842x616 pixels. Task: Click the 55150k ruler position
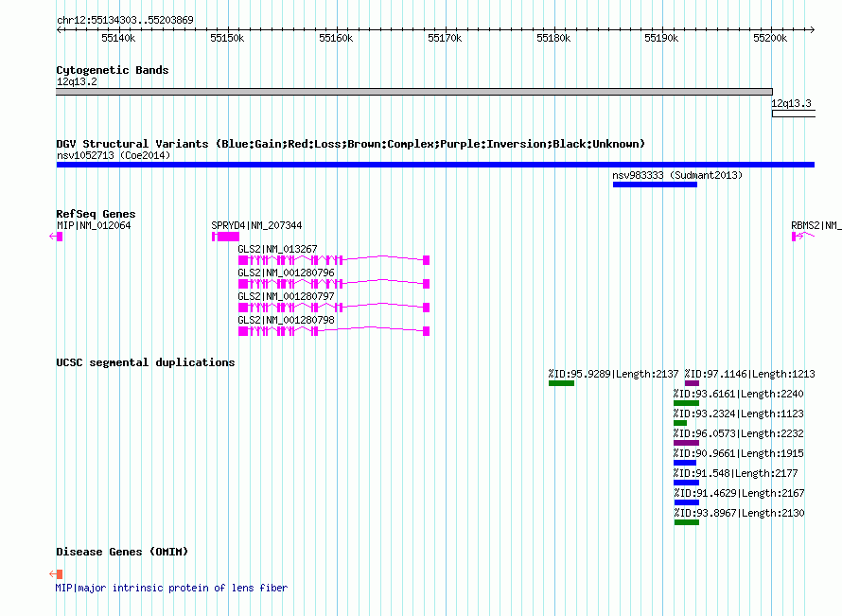(x=227, y=38)
